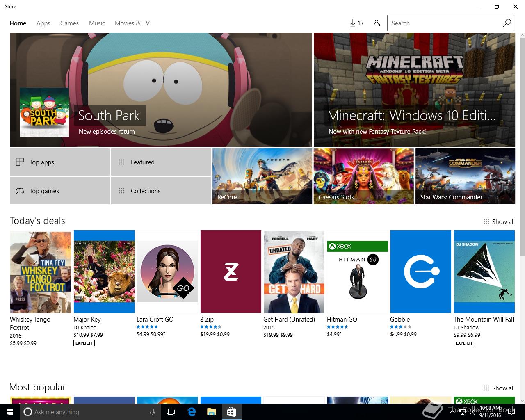Switch to the Home tab
525x420 pixels.
[18, 23]
